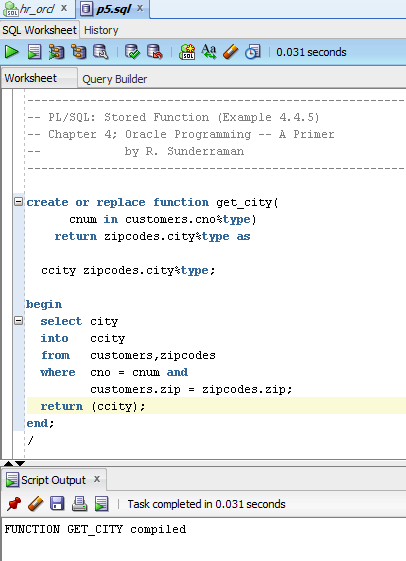Click the 'end;' line in the editor

pyautogui.click(x=40, y=423)
